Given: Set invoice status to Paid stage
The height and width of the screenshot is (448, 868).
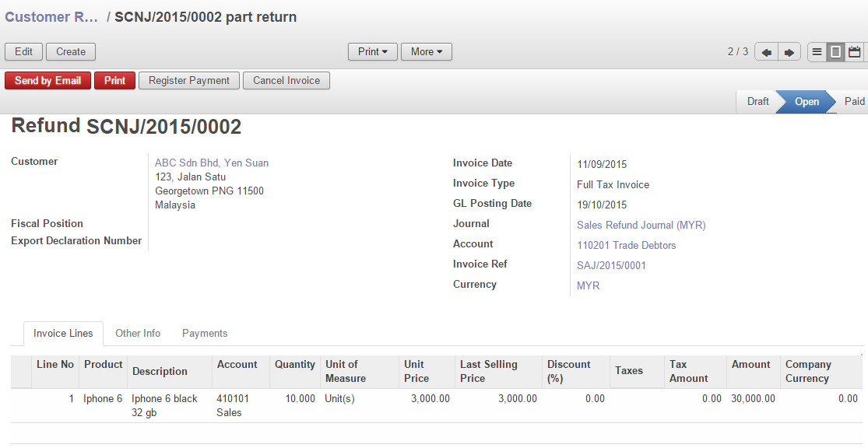Looking at the screenshot, I should [x=853, y=101].
